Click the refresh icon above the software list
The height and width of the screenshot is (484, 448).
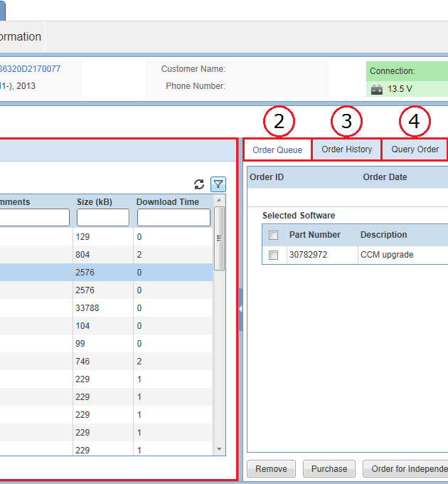pos(199,184)
